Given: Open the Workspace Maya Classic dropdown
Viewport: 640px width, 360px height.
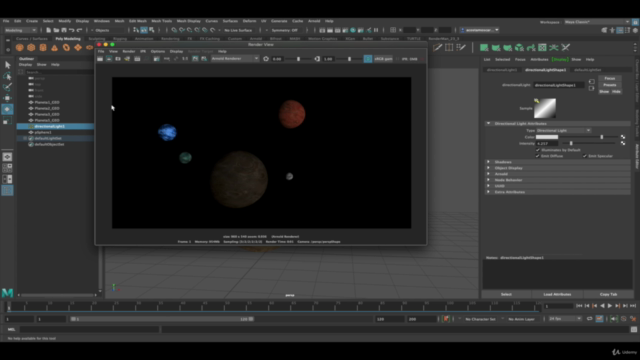Looking at the screenshot, I should [597, 22].
